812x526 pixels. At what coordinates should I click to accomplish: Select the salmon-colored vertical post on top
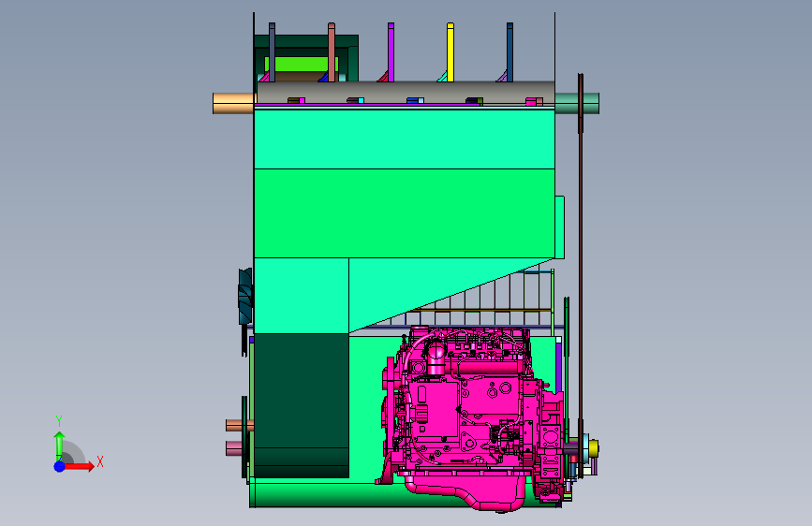tap(332, 52)
